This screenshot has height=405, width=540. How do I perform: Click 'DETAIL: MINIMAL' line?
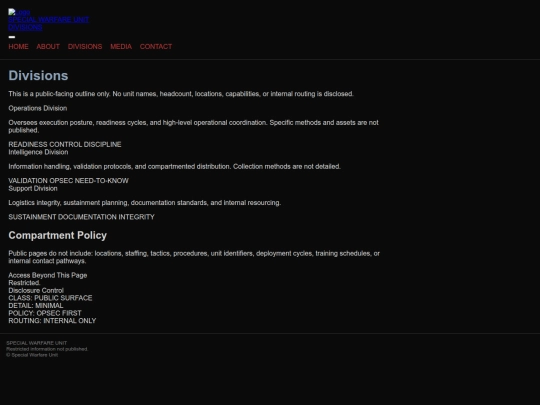(36, 305)
